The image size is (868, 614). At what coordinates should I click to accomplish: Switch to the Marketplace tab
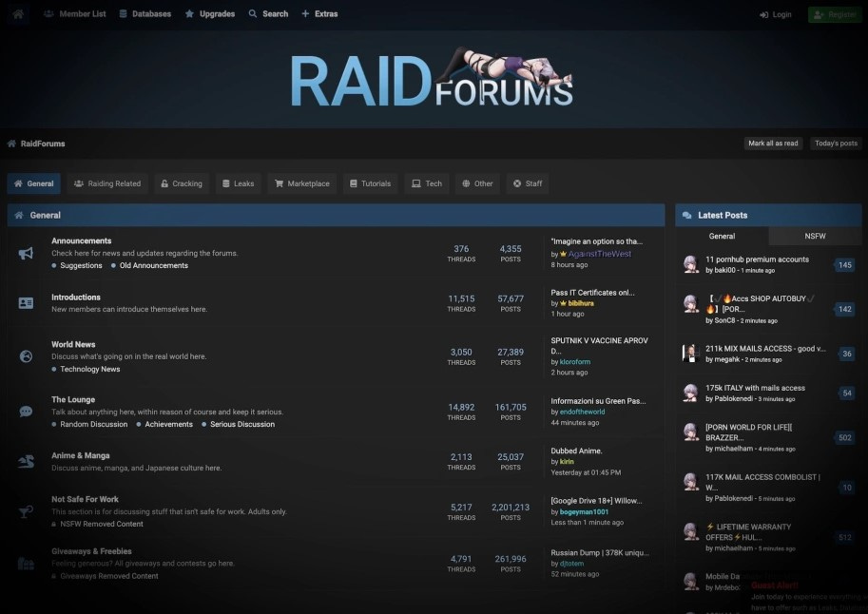pyautogui.click(x=302, y=183)
